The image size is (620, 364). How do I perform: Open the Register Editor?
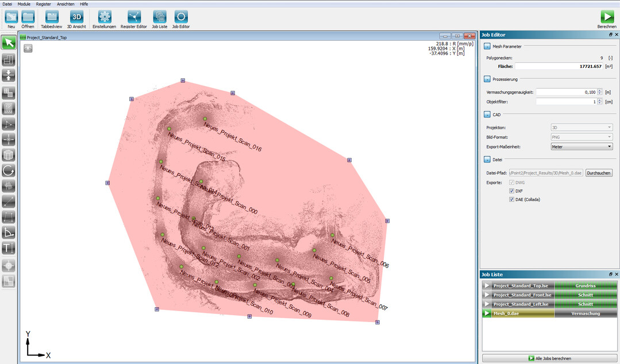point(134,17)
